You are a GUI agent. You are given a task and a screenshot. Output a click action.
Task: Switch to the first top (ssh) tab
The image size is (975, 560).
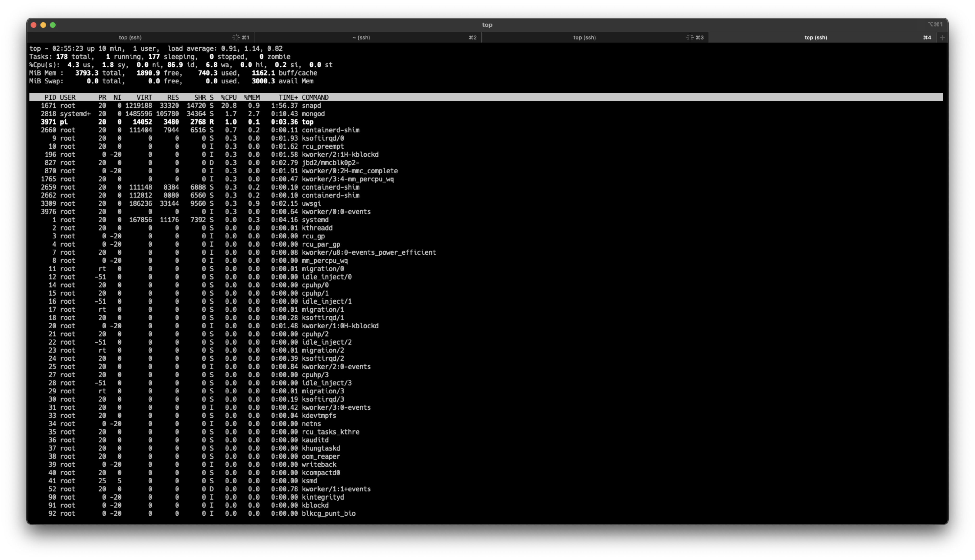tap(130, 37)
